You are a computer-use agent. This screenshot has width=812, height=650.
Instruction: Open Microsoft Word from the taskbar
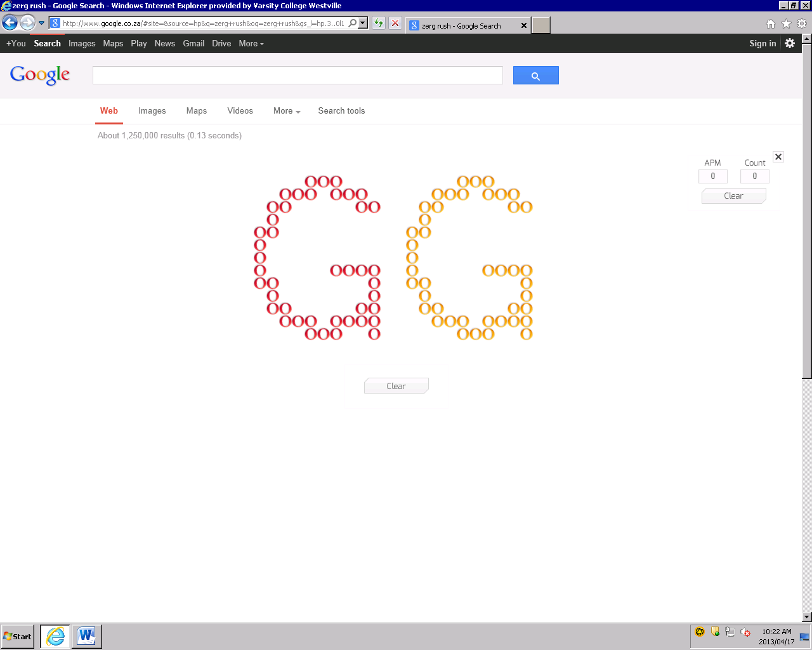(87, 636)
